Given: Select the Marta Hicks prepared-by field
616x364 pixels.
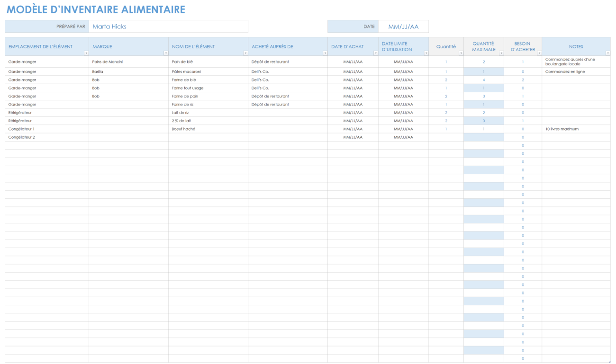Looking at the screenshot, I should coord(168,27).
